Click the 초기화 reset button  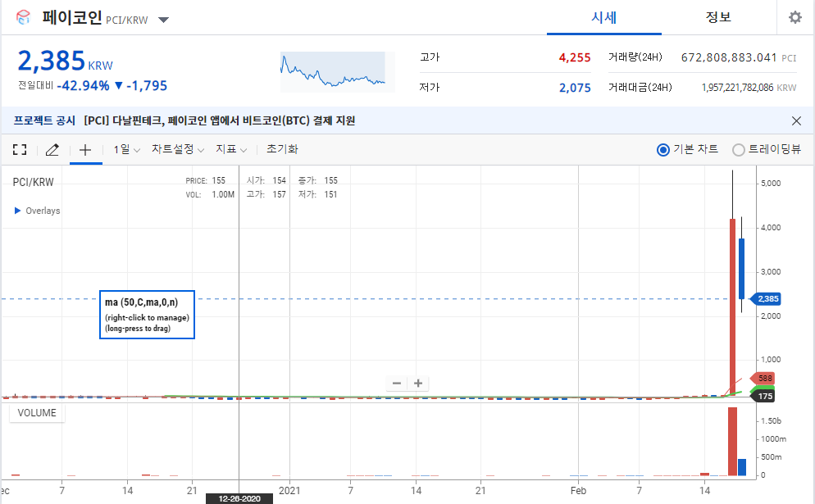coord(282,149)
